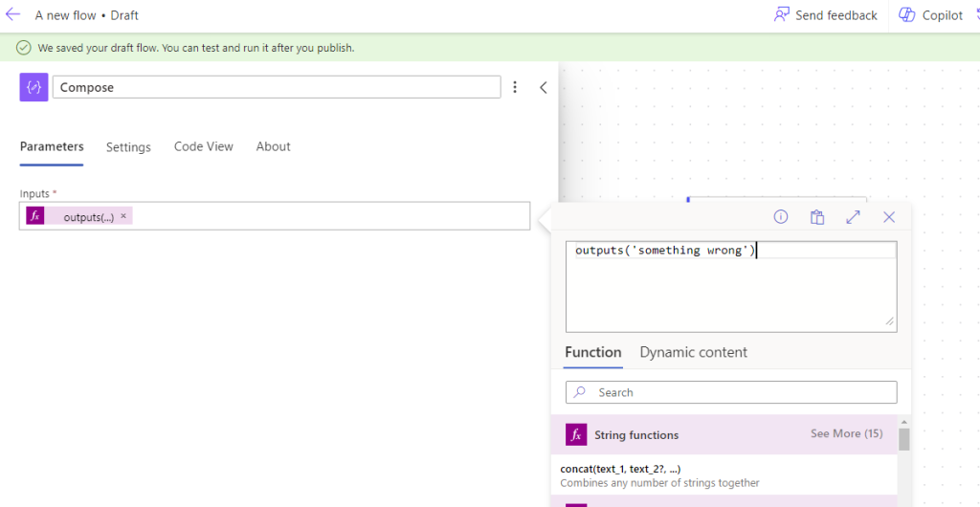The width and height of the screenshot is (980, 507).
Task: Select the Dynamic content tab
Action: [693, 352]
